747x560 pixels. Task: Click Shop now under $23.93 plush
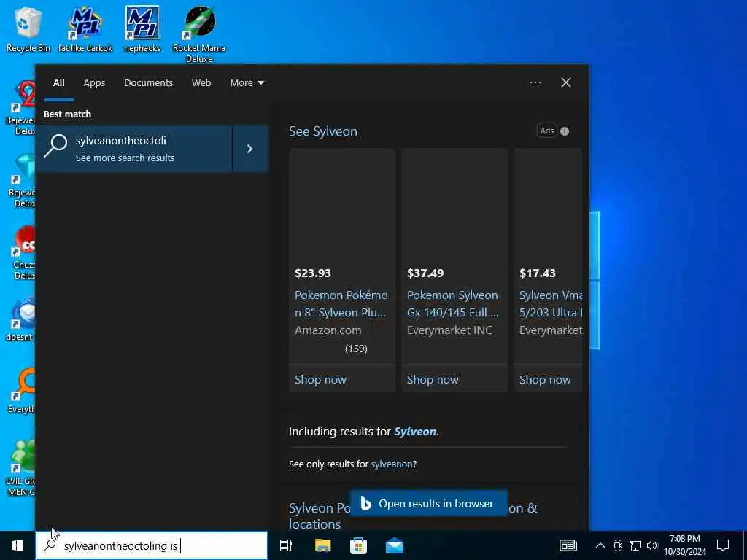[x=320, y=379]
